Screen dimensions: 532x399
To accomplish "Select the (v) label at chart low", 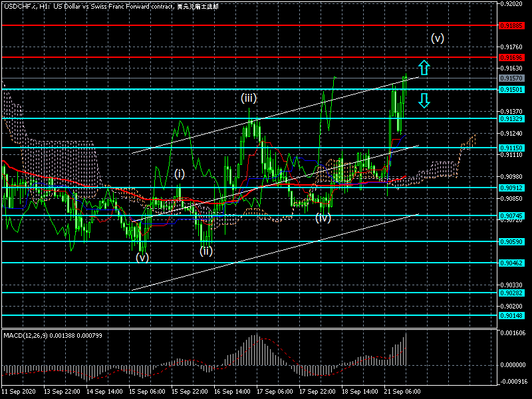I will pos(142,257).
